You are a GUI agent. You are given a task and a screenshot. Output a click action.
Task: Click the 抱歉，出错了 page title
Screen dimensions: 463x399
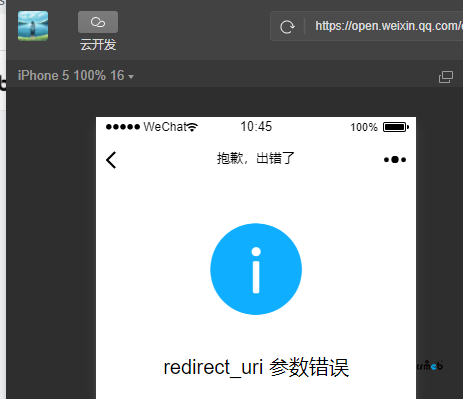[x=256, y=158]
